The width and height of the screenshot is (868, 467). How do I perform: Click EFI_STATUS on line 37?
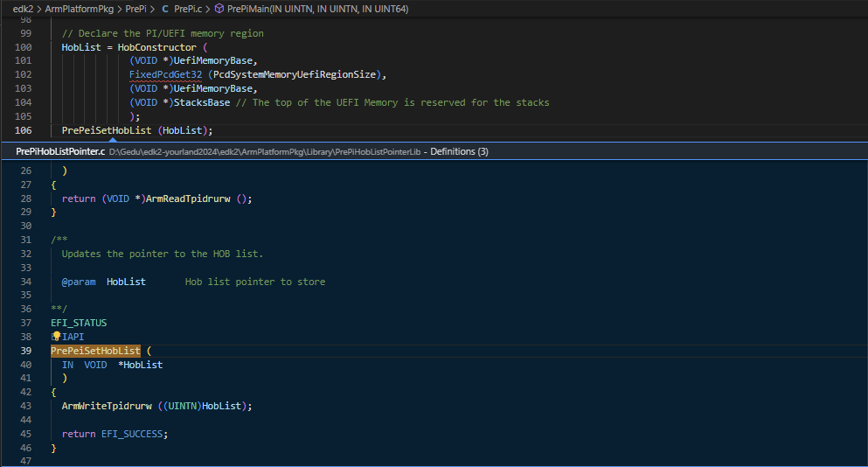click(x=79, y=323)
